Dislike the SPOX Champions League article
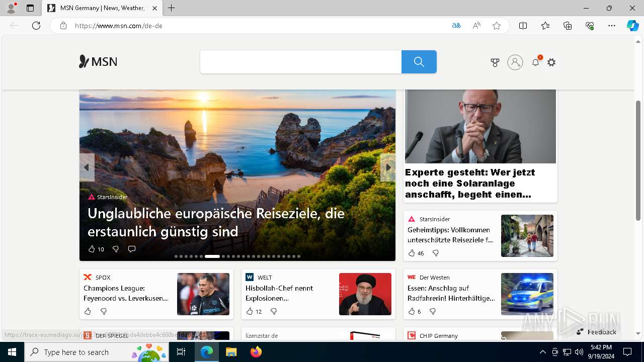Image resolution: width=644 pixels, height=362 pixels. pyautogui.click(x=104, y=312)
